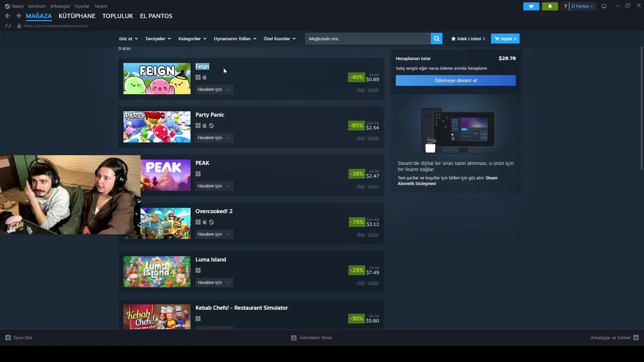The height and width of the screenshot is (362, 644).
Task: Expand the Kategoriler dropdown
Action: point(192,39)
